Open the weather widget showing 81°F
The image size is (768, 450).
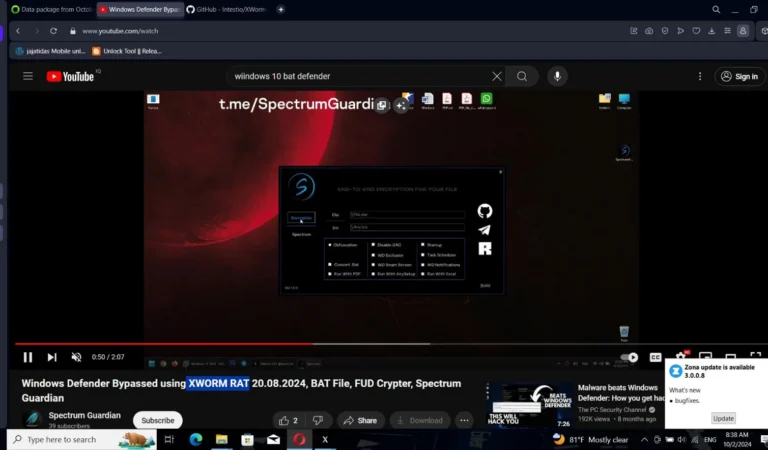pyautogui.click(x=590, y=439)
